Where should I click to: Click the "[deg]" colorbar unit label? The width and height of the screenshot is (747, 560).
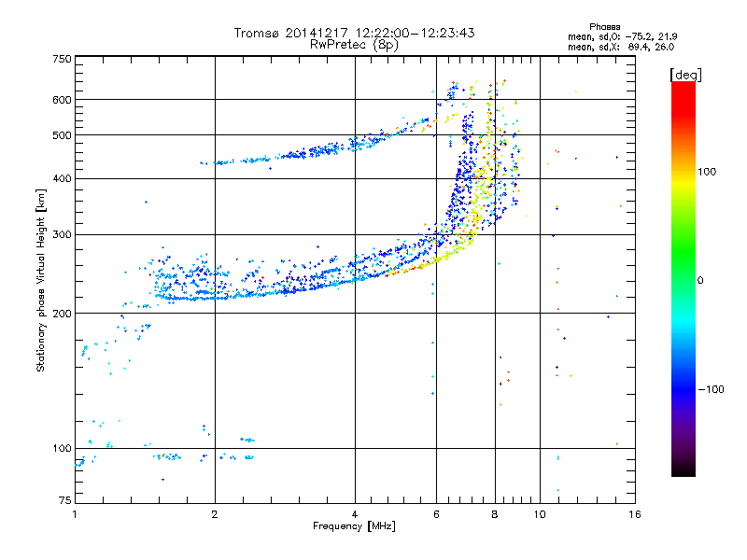click(x=685, y=75)
